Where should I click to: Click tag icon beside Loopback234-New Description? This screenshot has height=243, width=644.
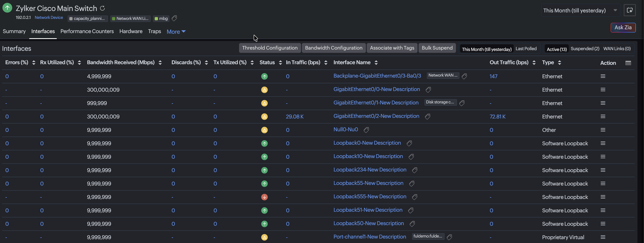[415, 170]
